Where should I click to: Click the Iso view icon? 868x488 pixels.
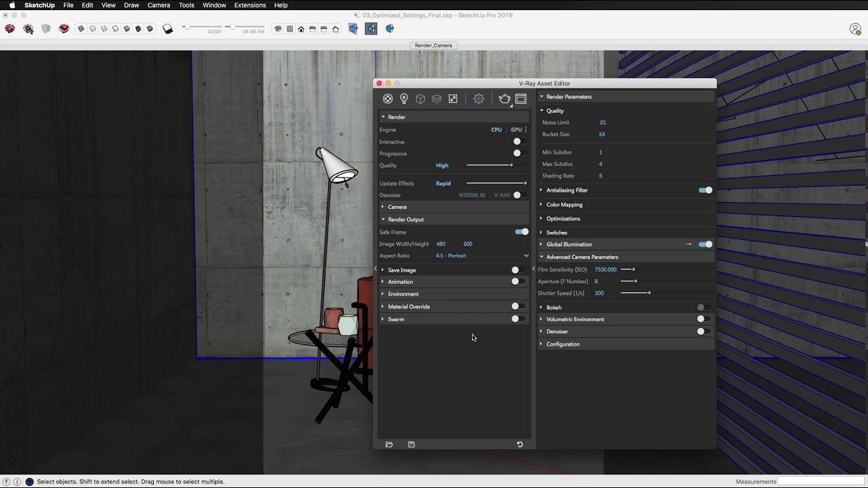(278, 29)
